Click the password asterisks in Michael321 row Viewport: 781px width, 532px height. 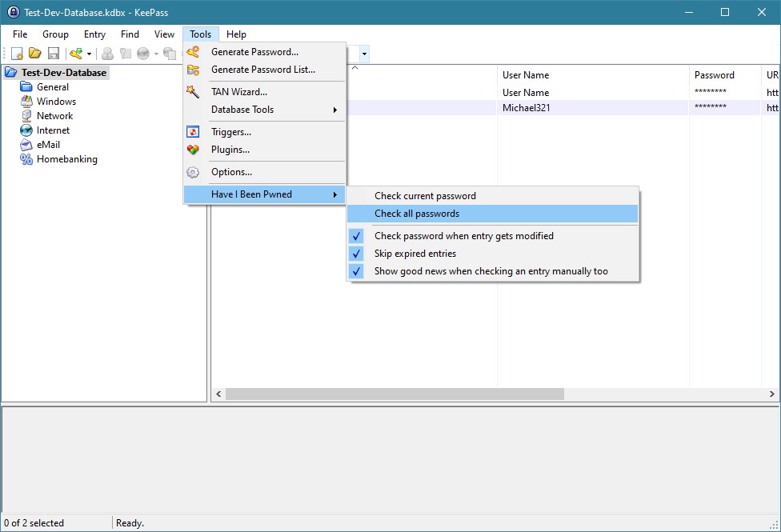711,107
